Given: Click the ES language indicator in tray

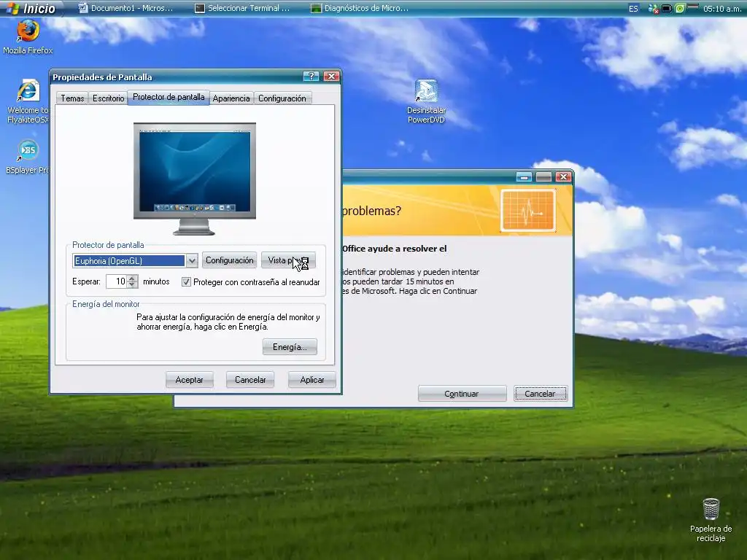Looking at the screenshot, I should 633,9.
